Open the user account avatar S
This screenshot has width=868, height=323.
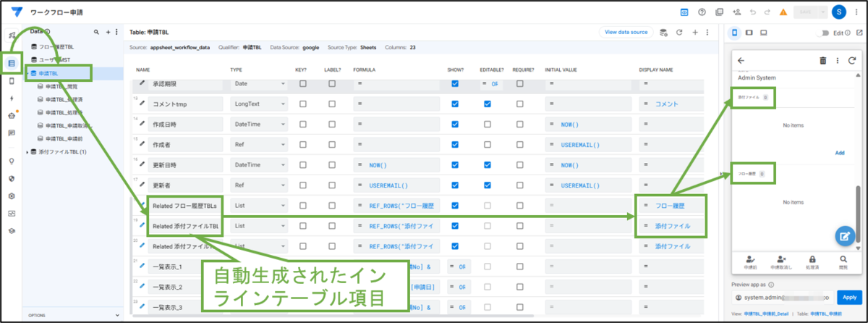coord(839,12)
